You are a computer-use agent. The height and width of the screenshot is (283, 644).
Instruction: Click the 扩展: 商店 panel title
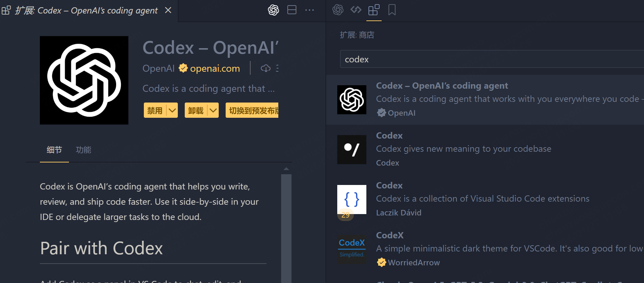[x=357, y=35]
